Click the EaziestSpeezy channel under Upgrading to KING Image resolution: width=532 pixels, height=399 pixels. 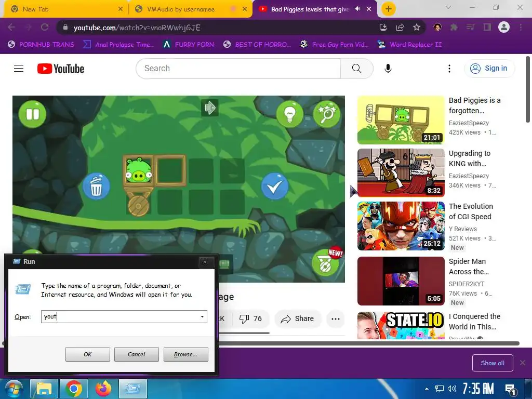pyautogui.click(x=469, y=176)
